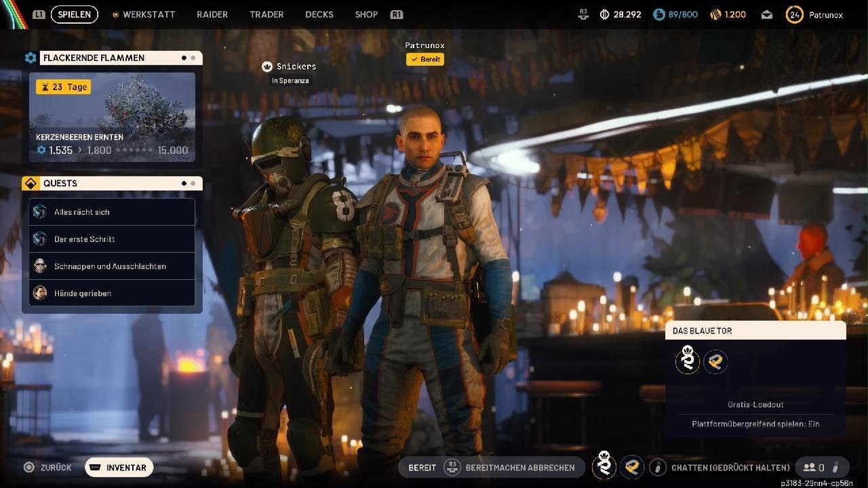The image size is (868, 488).
Task: Open the INVENTAR button
Action: pos(119,468)
